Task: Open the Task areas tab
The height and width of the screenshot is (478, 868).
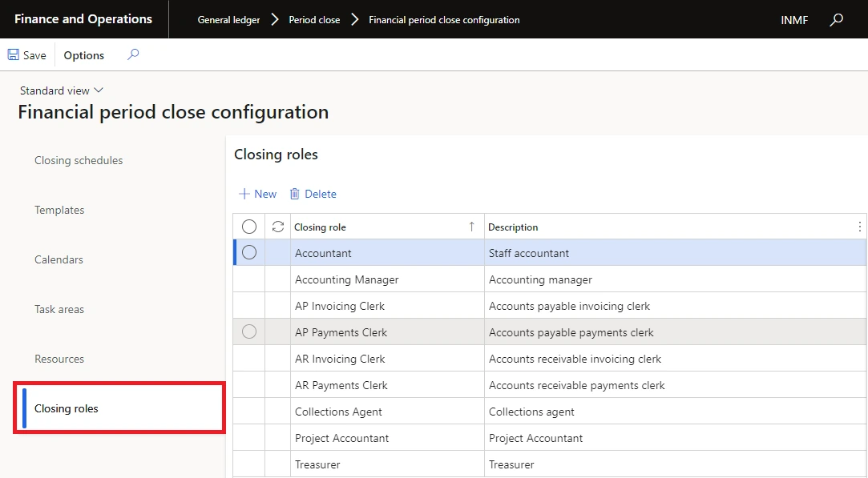Action: [x=59, y=309]
